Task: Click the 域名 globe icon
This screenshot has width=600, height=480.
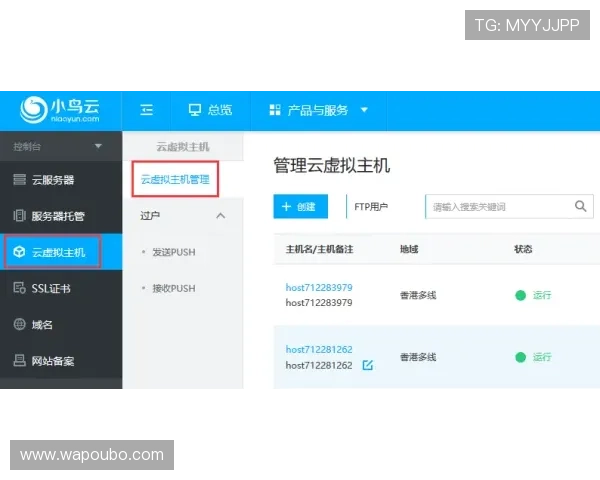Action: pos(20,324)
